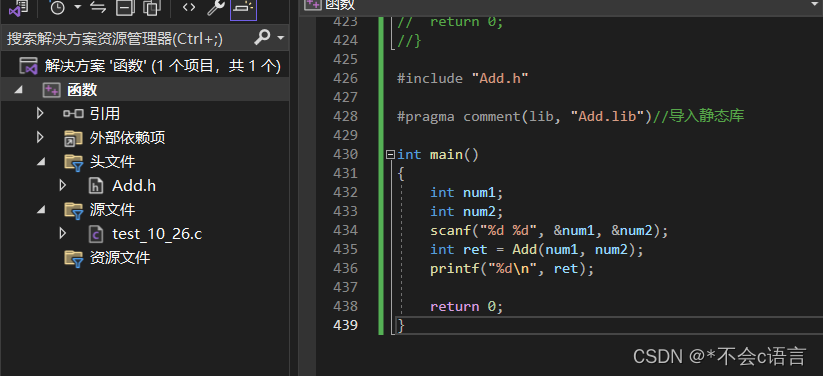Click the #include "Add.h" code line
The image size is (823, 376).
tap(462, 79)
